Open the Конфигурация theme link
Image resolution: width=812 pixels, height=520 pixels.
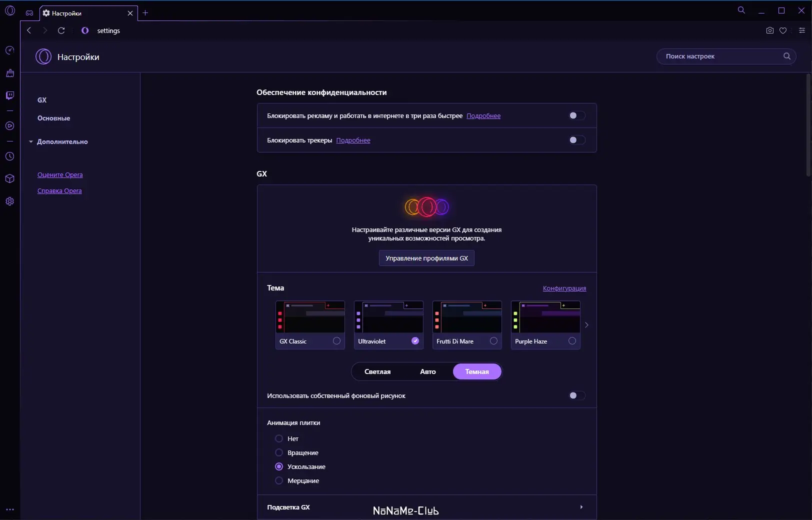tap(564, 288)
